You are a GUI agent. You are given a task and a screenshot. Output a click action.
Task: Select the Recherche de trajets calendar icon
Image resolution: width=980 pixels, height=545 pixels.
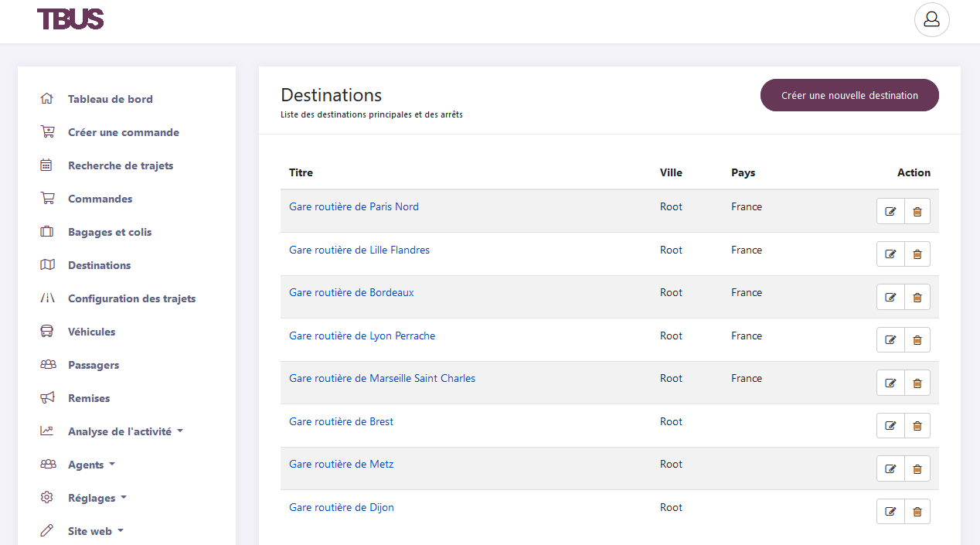47,165
